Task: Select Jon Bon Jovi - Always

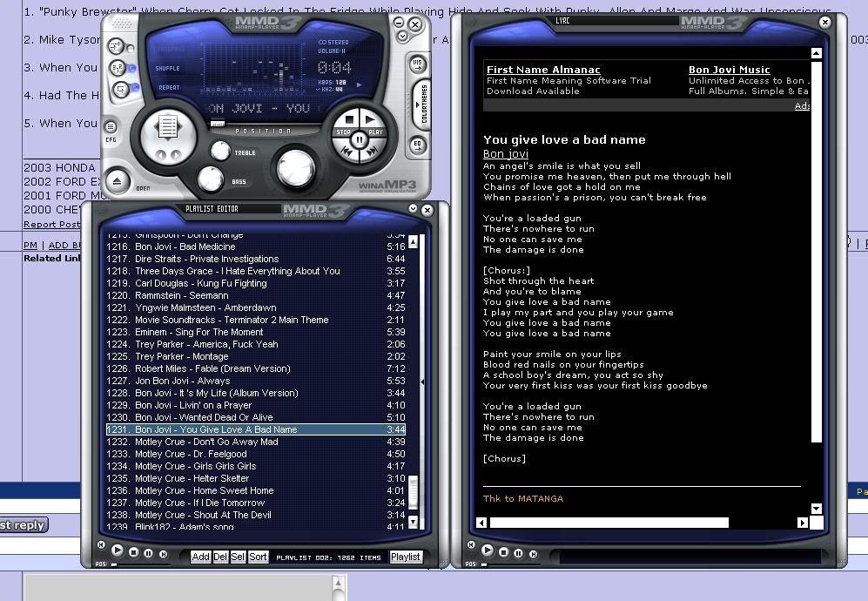Action: pos(256,381)
